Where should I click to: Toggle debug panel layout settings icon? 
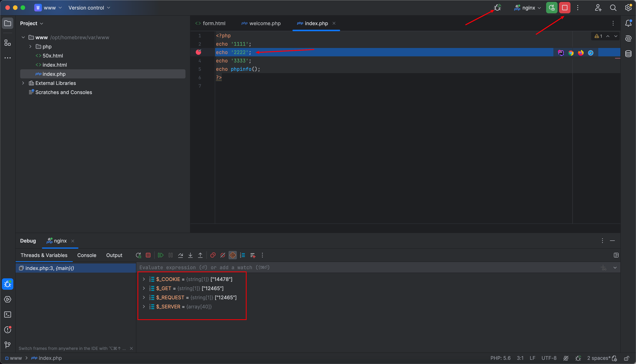[616, 255]
